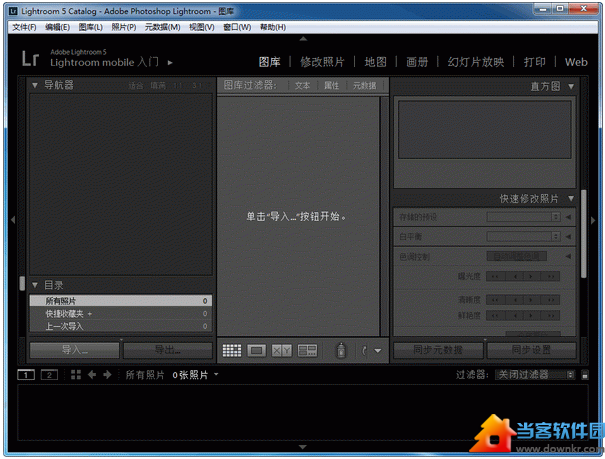Click the 同步元数据 button
The width and height of the screenshot is (605, 459).
pos(438,350)
